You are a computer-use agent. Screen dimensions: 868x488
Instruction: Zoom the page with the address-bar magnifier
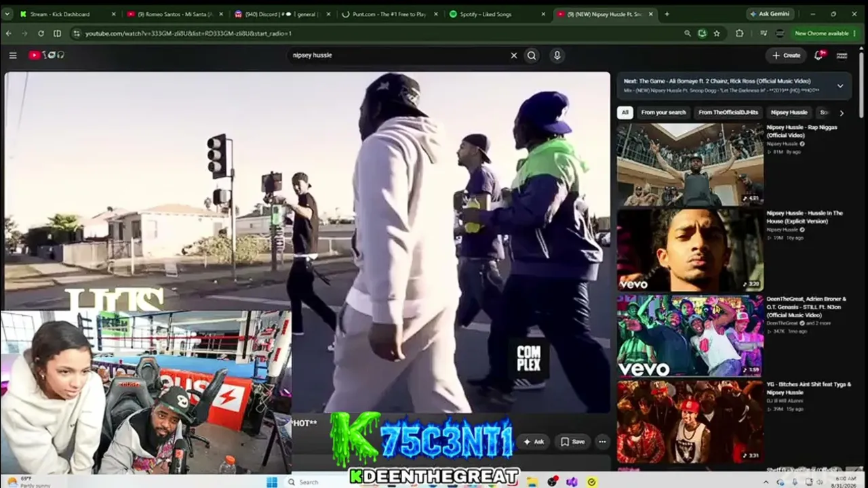688,33
